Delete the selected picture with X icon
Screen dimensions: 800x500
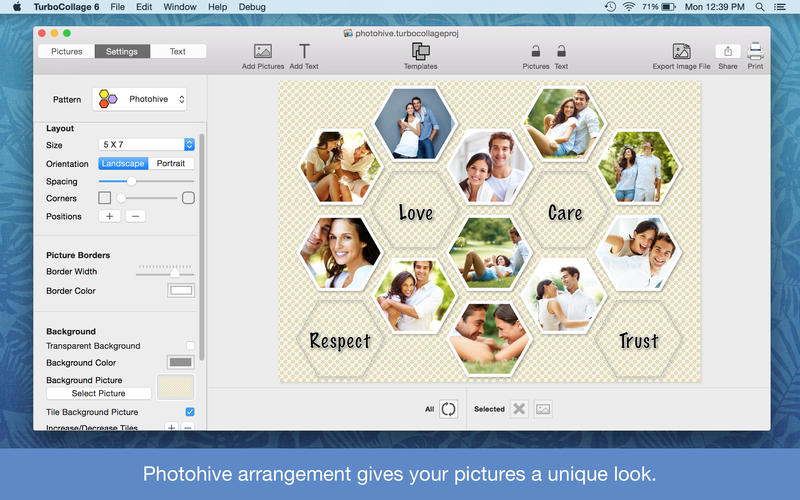pyautogui.click(x=518, y=409)
